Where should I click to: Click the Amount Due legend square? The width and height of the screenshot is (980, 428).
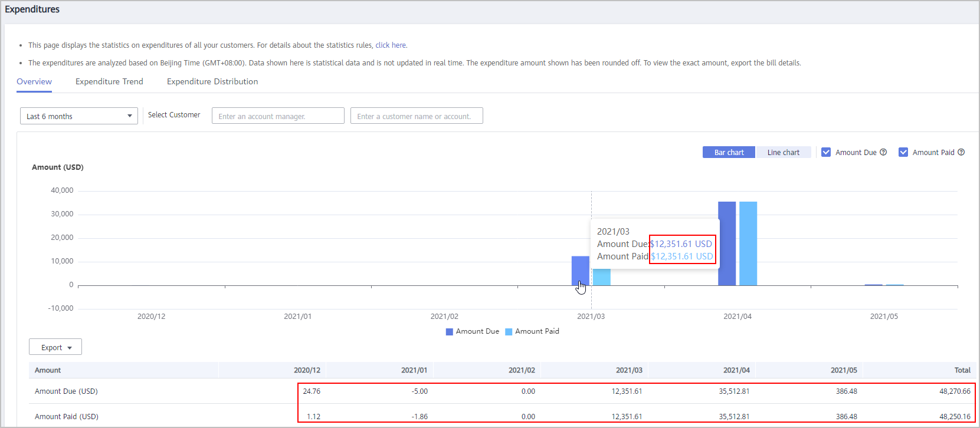450,332
